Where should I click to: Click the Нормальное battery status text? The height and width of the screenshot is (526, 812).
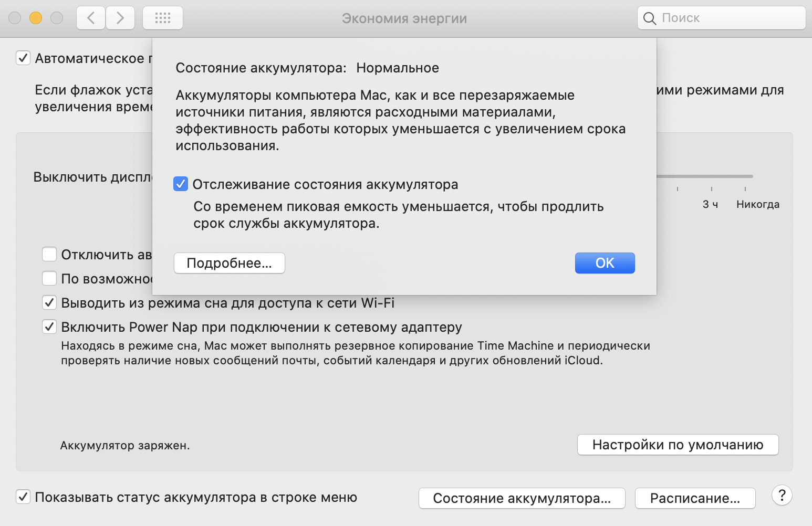click(x=398, y=68)
